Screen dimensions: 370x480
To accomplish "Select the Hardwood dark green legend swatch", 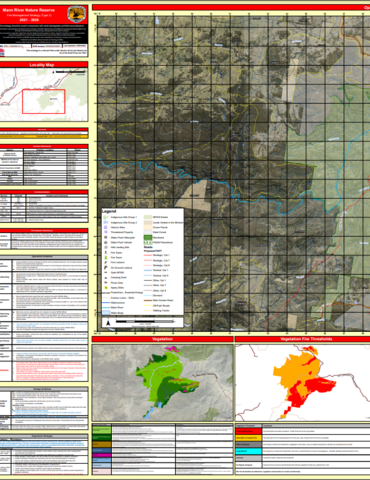I will coord(148,237).
